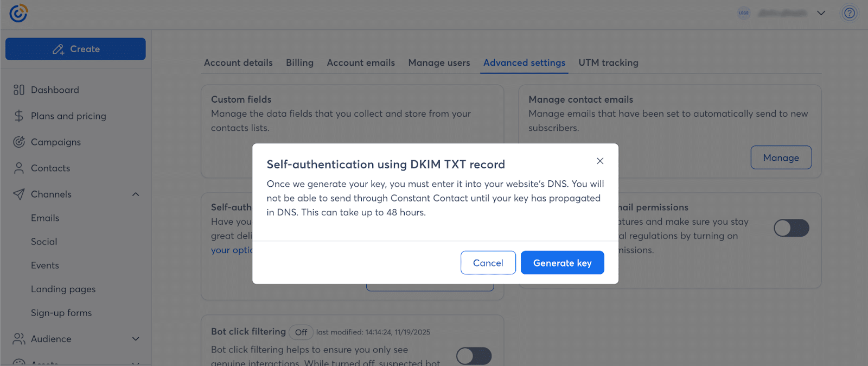Click the Audience people icon
Viewport: 868px width, 366px height.
coord(19,339)
